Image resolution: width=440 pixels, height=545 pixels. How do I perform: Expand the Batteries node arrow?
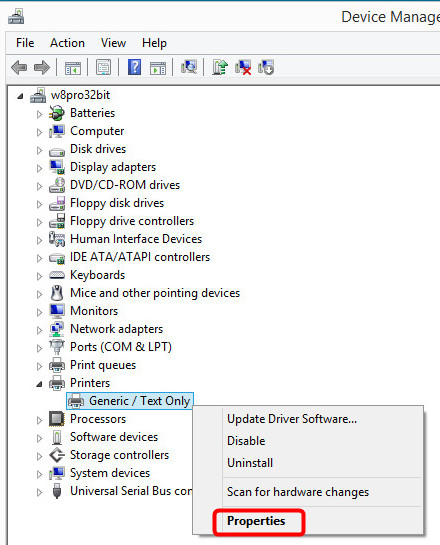(x=39, y=114)
